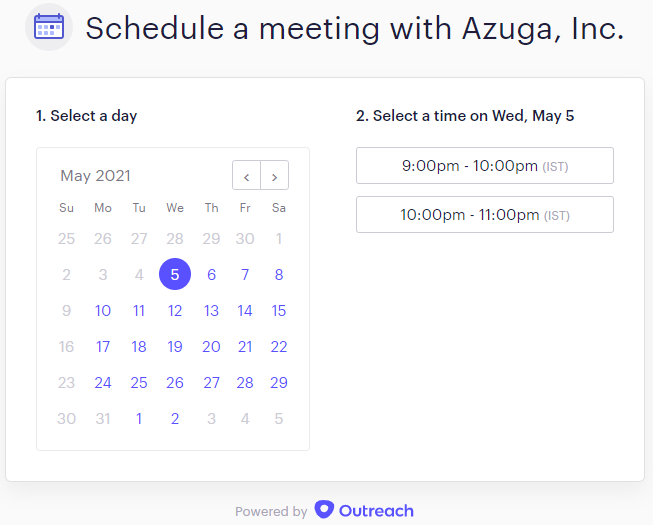The height and width of the screenshot is (525, 653).
Task: Choose the 9:00pm - 10:00pm time slot
Action: (x=485, y=165)
